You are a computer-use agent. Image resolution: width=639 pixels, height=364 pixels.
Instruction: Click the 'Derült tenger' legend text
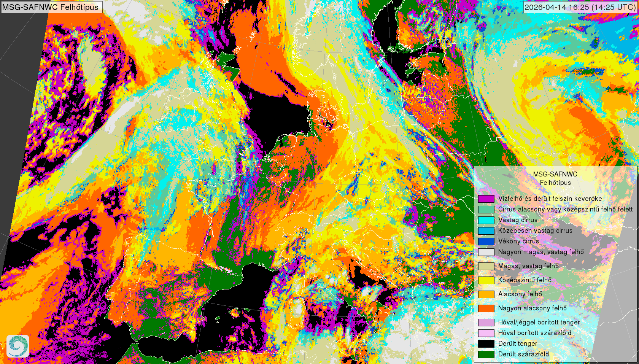518,343
